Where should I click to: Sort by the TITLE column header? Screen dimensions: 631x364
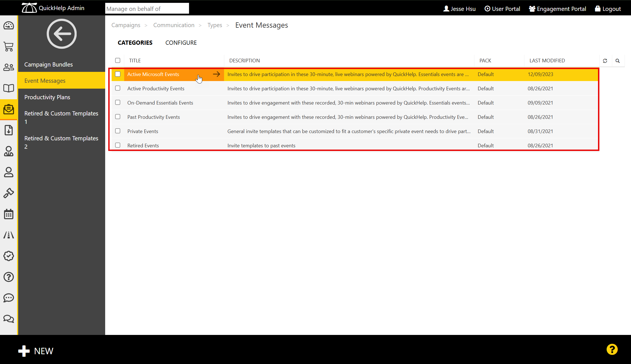pos(135,61)
